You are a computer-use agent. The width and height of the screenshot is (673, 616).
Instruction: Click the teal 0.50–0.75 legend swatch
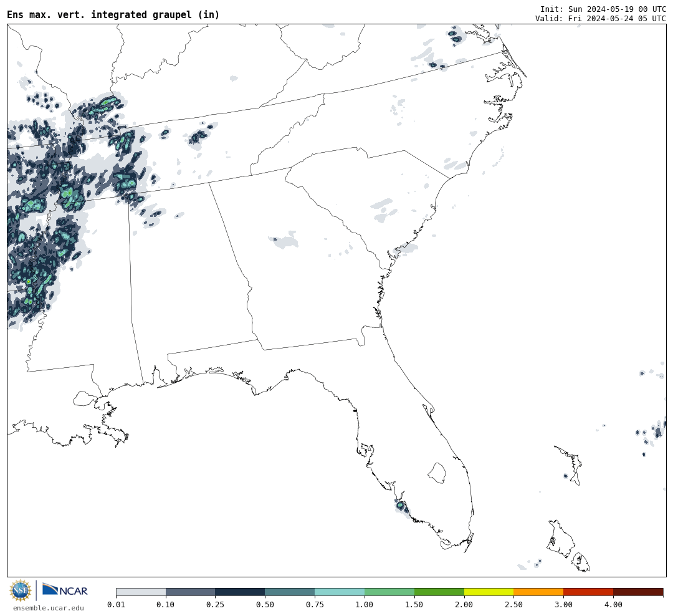click(290, 592)
